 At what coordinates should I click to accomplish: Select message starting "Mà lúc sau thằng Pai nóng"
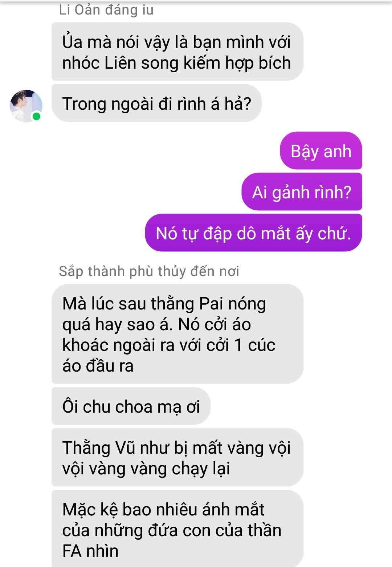coord(177,334)
